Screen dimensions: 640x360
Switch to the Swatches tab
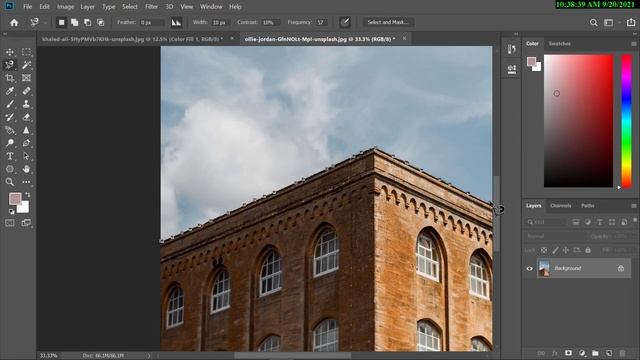pyautogui.click(x=560, y=44)
